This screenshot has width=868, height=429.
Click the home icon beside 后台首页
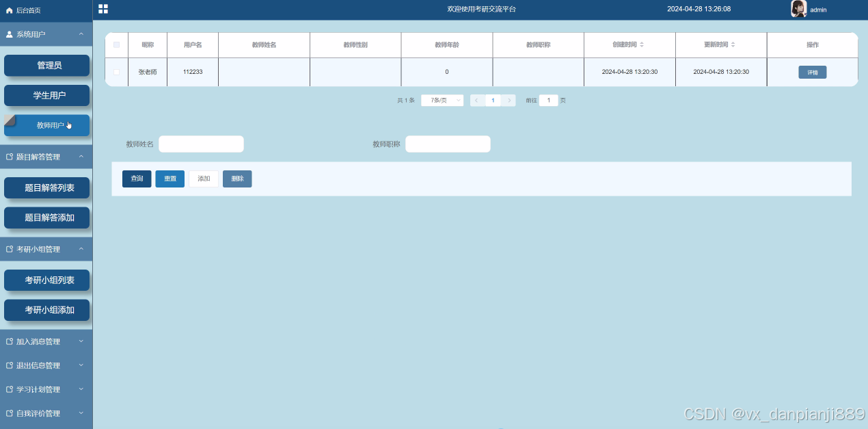tap(9, 10)
